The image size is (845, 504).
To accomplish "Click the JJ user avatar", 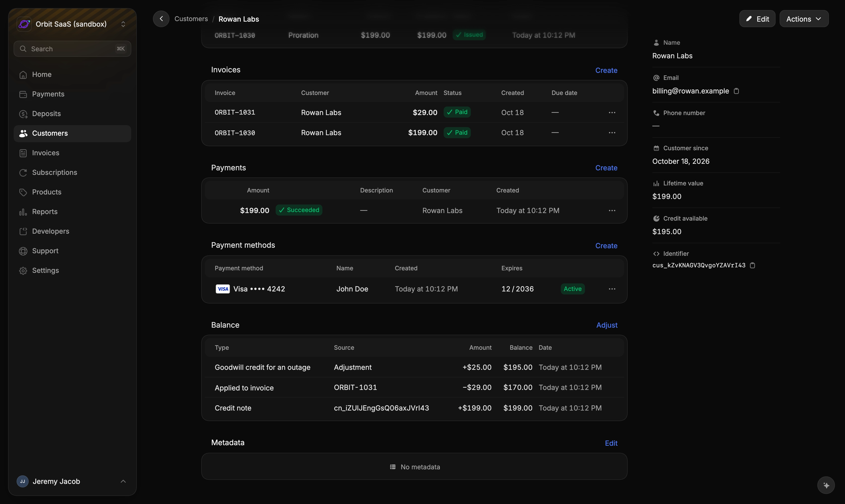I will (22, 481).
